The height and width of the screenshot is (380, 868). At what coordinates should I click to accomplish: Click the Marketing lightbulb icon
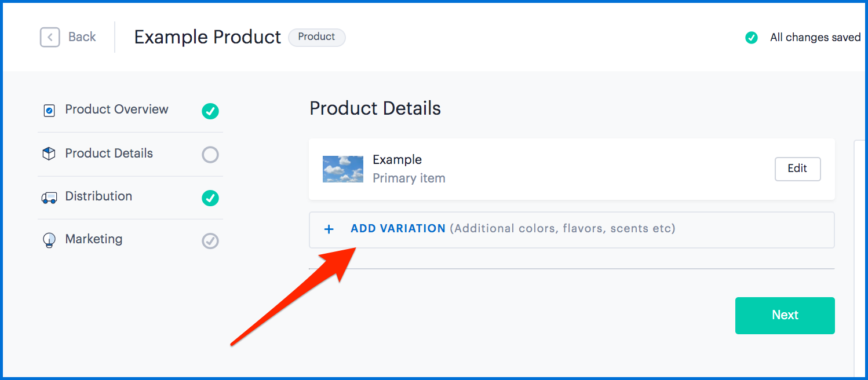(x=49, y=240)
